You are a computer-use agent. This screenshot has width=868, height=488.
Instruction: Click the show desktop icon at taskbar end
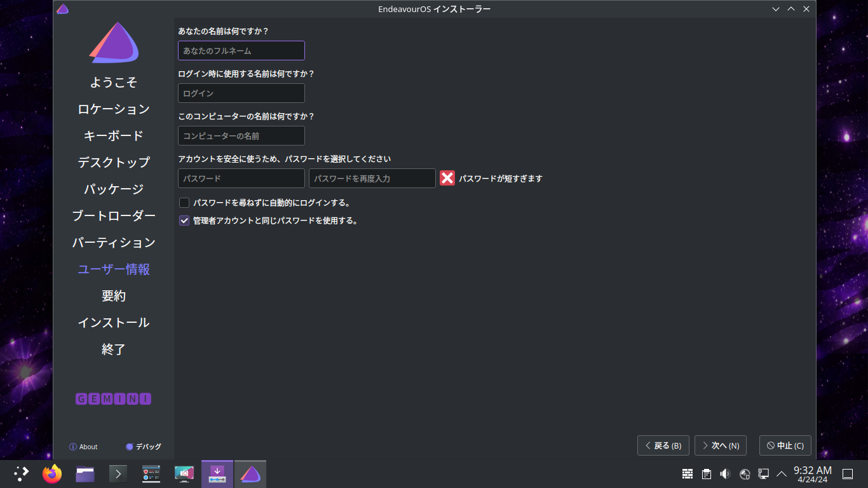click(848, 473)
